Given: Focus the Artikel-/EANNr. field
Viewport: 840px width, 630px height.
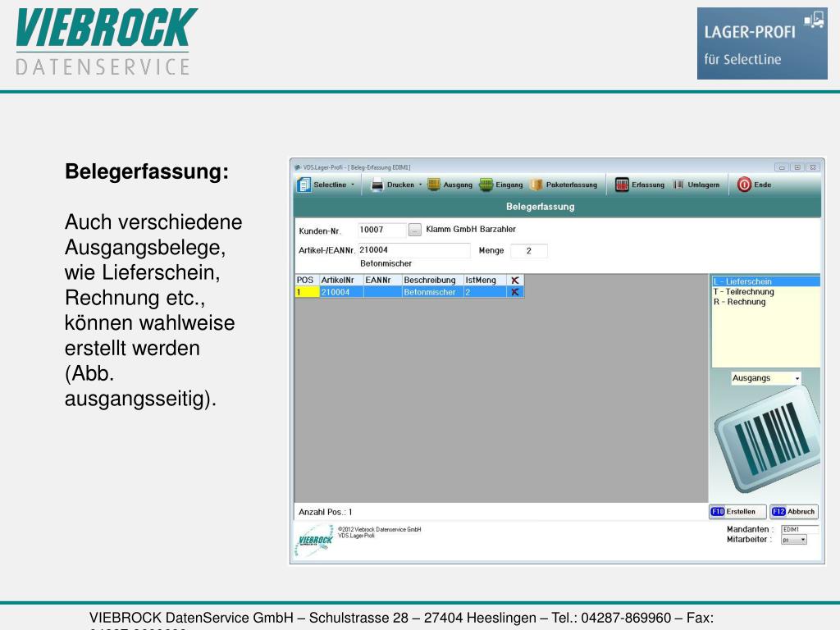Looking at the screenshot, I should pos(413,250).
